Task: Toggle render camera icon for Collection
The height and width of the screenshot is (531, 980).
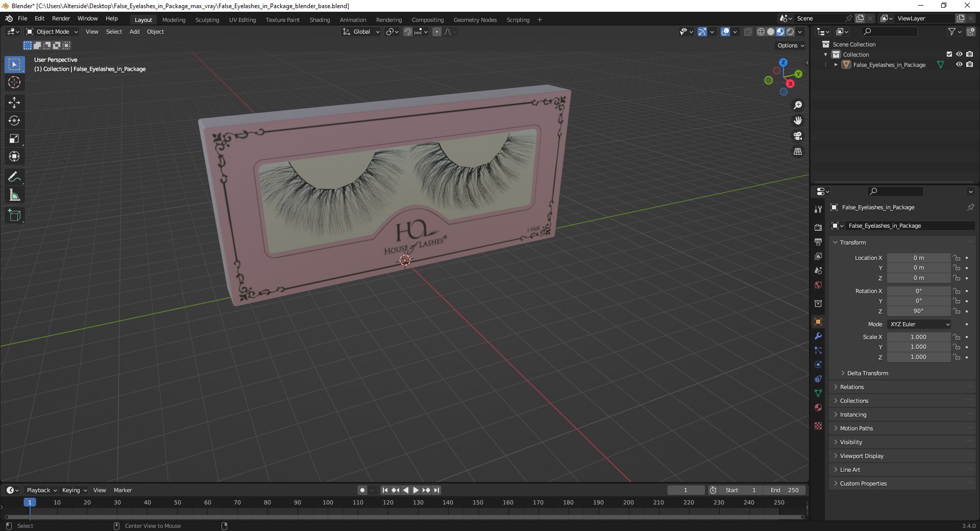Action: pos(969,54)
